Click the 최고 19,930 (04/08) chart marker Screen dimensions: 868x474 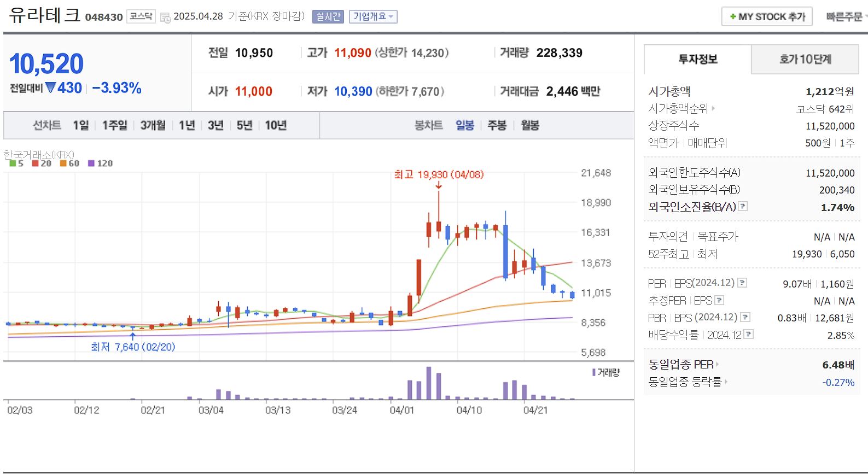[x=439, y=174]
